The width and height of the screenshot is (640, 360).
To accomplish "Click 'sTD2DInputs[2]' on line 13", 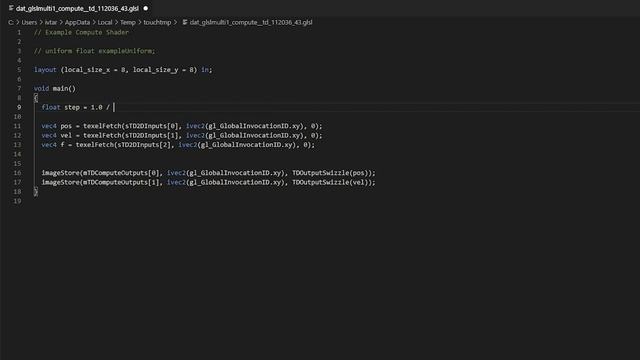I will coord(143,145).
